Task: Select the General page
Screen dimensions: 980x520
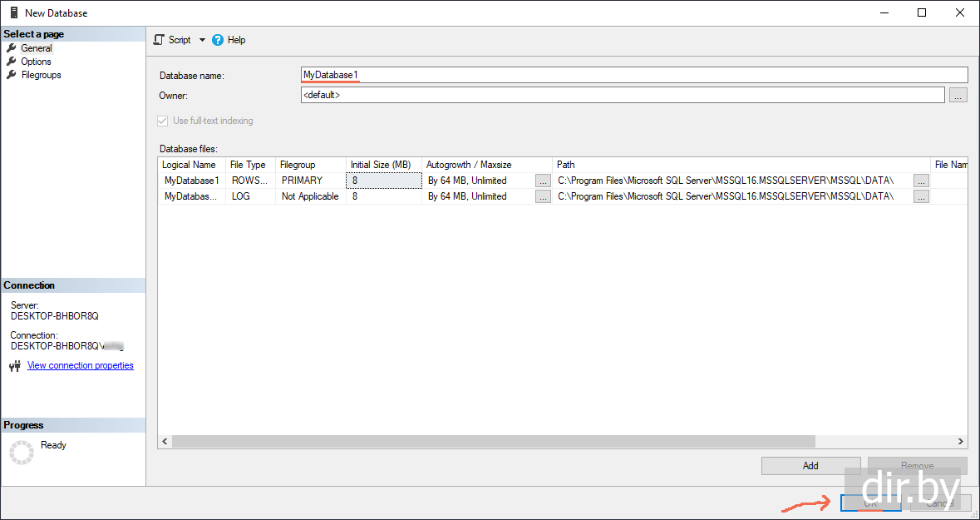Action: tap(36, 48)
